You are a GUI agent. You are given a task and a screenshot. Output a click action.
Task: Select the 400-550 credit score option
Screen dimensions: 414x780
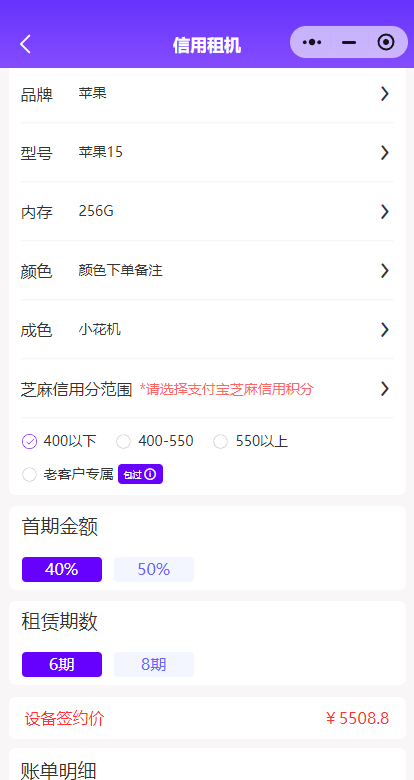123,441
